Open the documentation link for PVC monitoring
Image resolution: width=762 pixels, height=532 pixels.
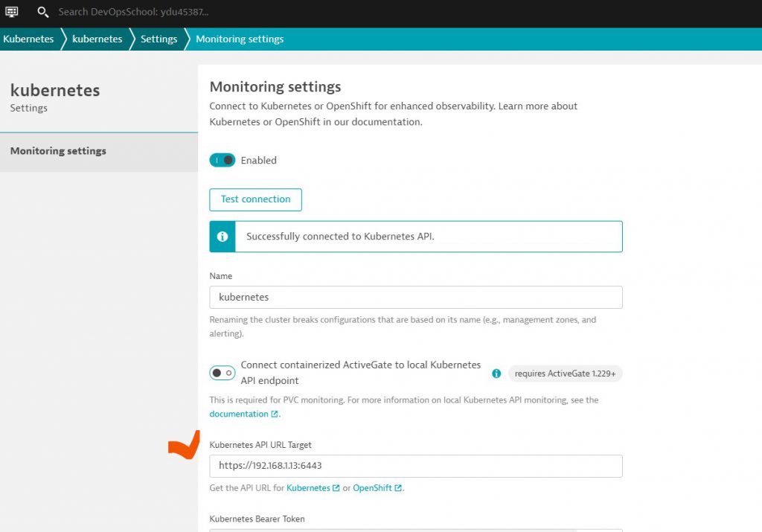tap(239, 414)
